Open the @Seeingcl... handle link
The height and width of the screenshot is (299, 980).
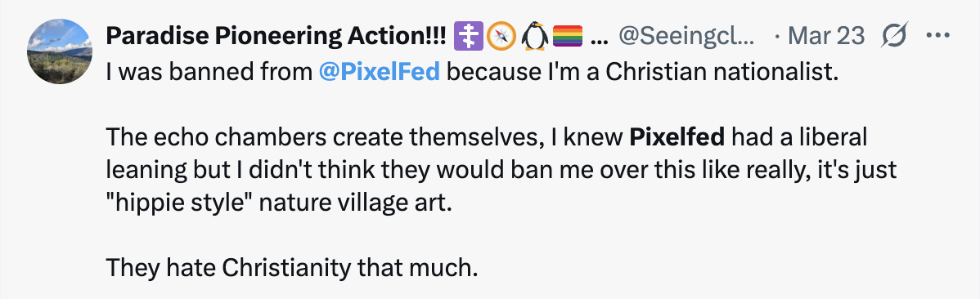(x=686, y=38)
